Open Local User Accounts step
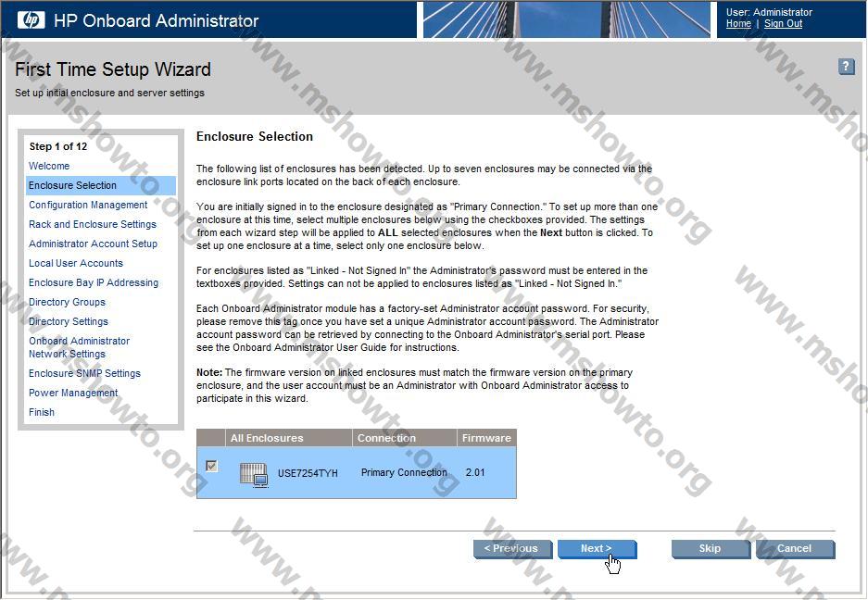Screen dimensions: 868x600 coord(76,263)
